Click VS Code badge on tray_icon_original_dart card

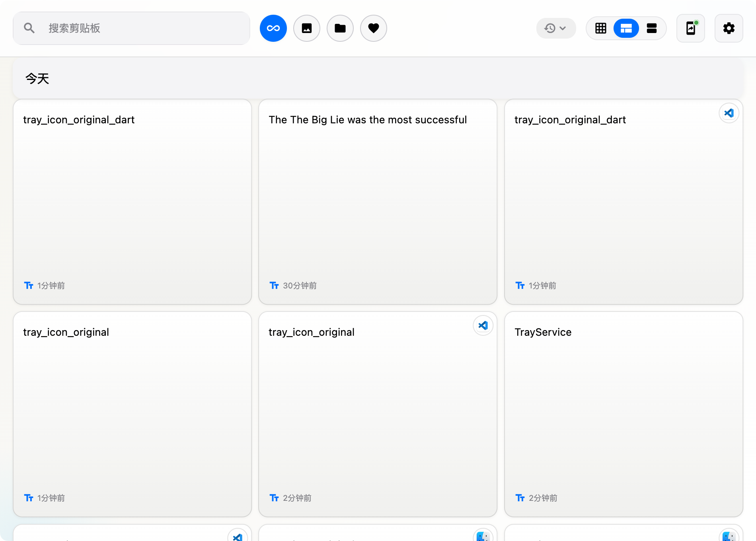coord(729,113)
